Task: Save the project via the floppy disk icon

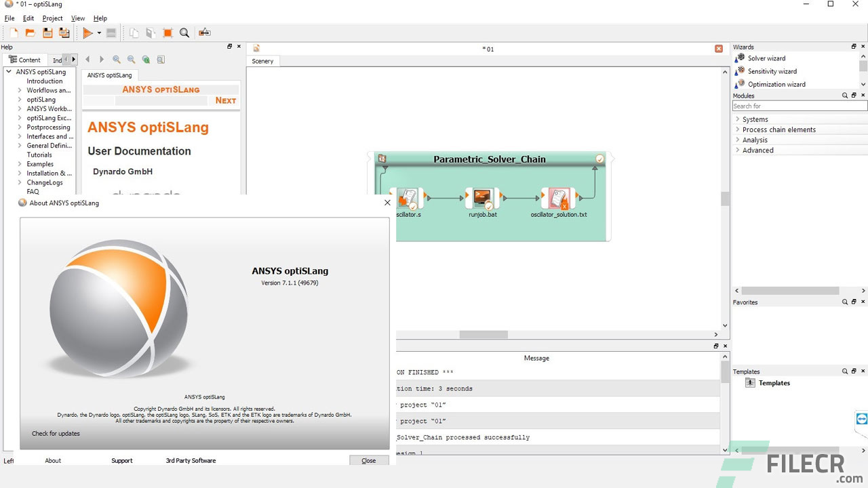Action: pos(47,33)
